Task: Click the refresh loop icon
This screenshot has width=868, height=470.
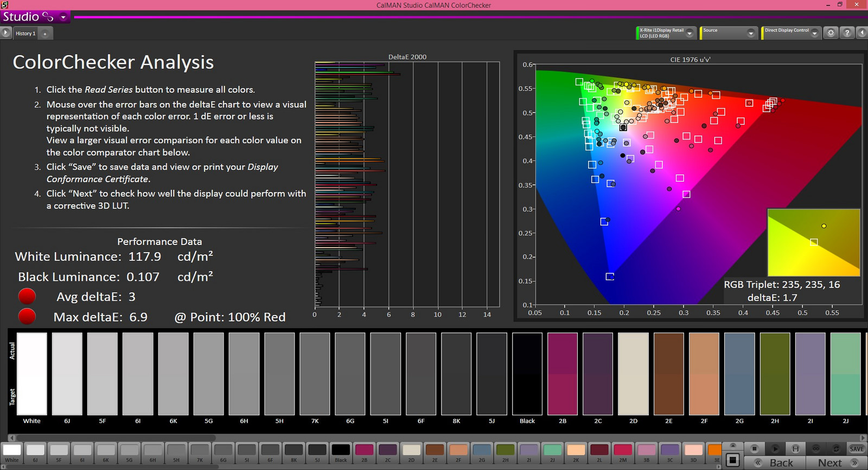Action: coord(836,448)
